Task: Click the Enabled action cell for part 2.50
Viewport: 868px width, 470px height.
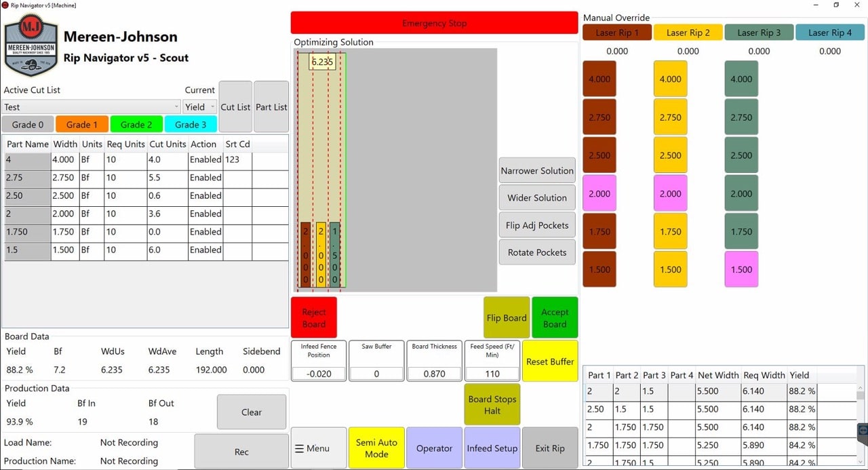Action: click(x=205, y=196)
